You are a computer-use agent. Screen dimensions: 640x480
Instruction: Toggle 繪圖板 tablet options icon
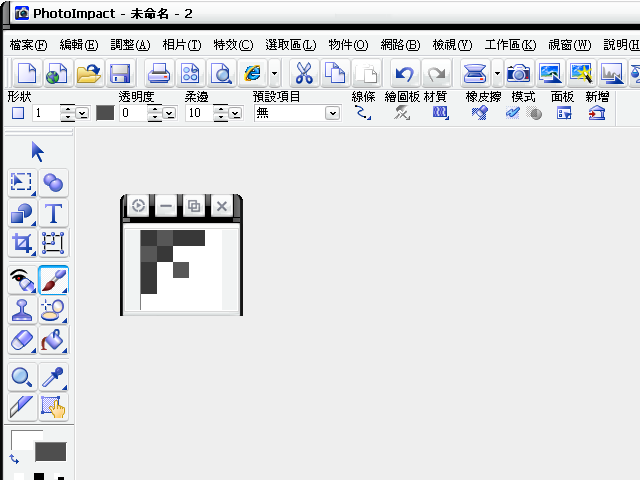tap(402, 112)
